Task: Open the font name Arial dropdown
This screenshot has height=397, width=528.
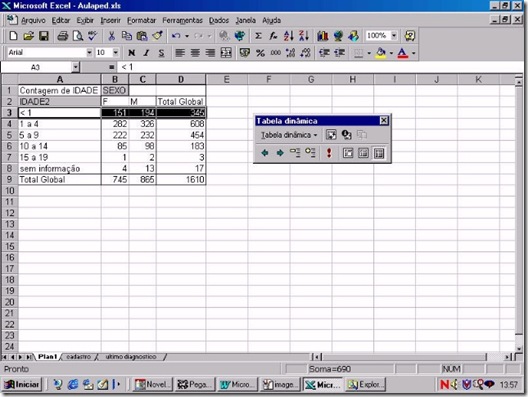Action: [89, 53]
